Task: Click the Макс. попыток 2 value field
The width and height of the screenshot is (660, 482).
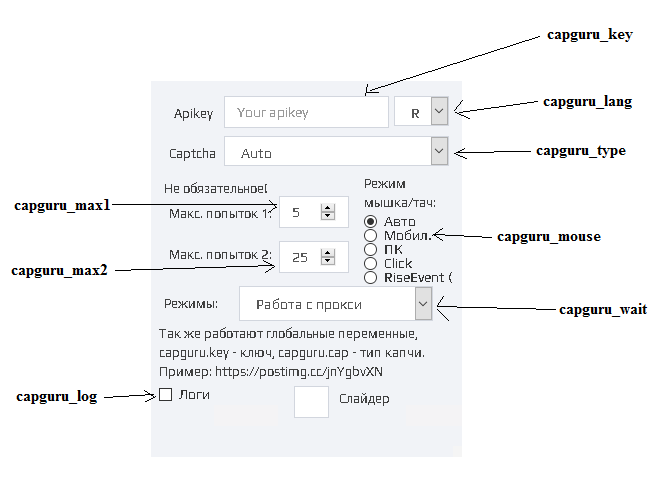Action: 300,257
